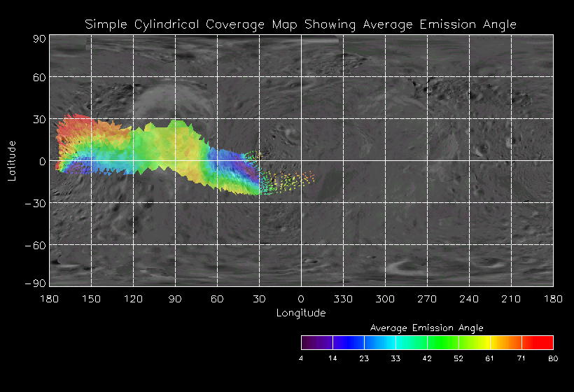The width and height of the screenshot is (574, 392).
Task: Click longitude tick label '240'
Action: [x=469, y=299]
